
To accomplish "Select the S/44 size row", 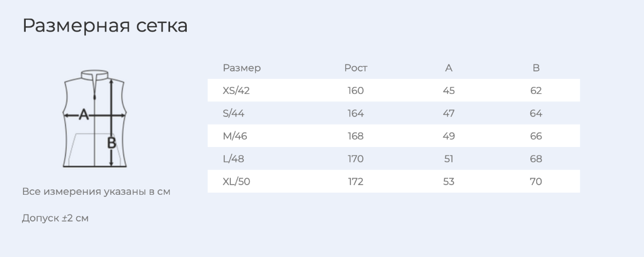I will point(394,113).
